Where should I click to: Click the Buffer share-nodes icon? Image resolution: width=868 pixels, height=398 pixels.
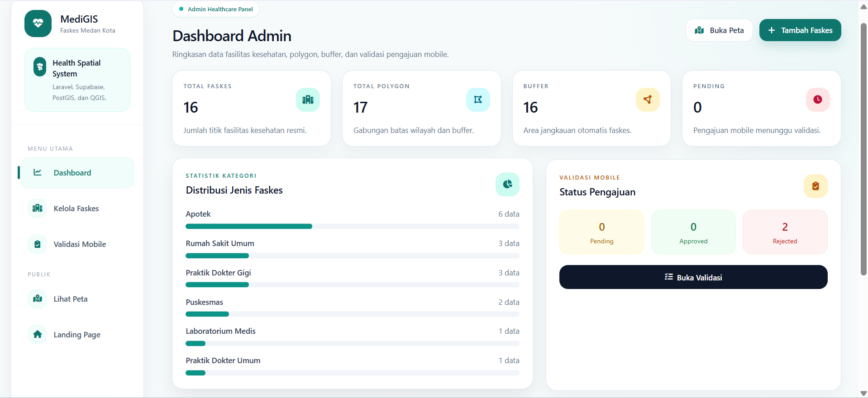648,99
